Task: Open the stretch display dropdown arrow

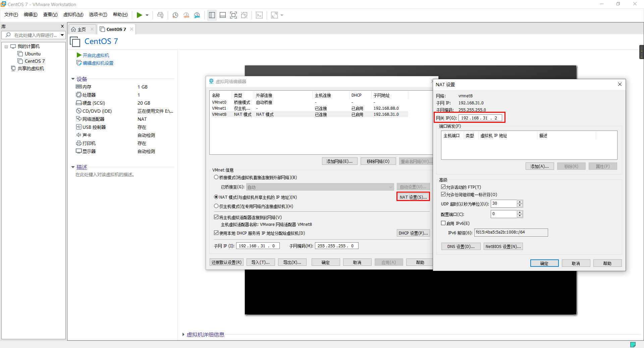Action: [282, 15]
